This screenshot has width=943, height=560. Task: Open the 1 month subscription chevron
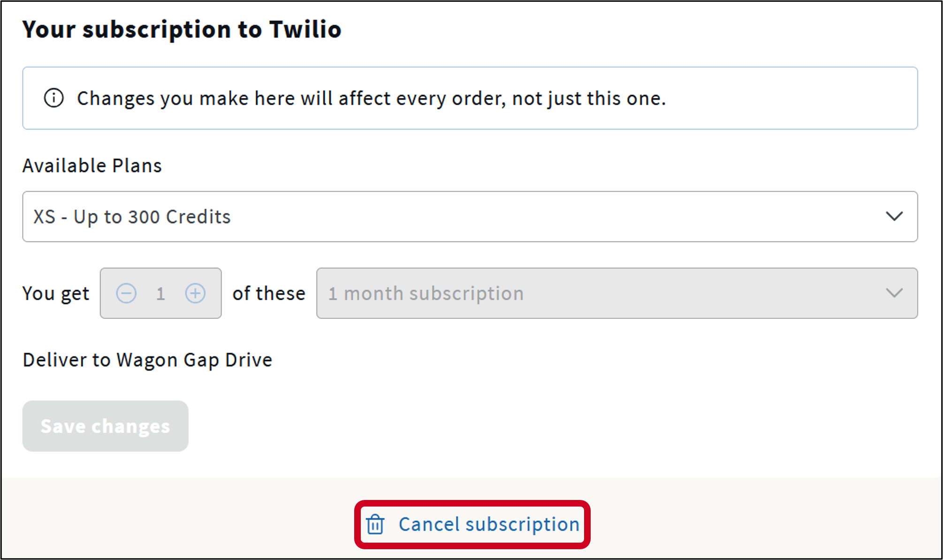tap(894, 293)
